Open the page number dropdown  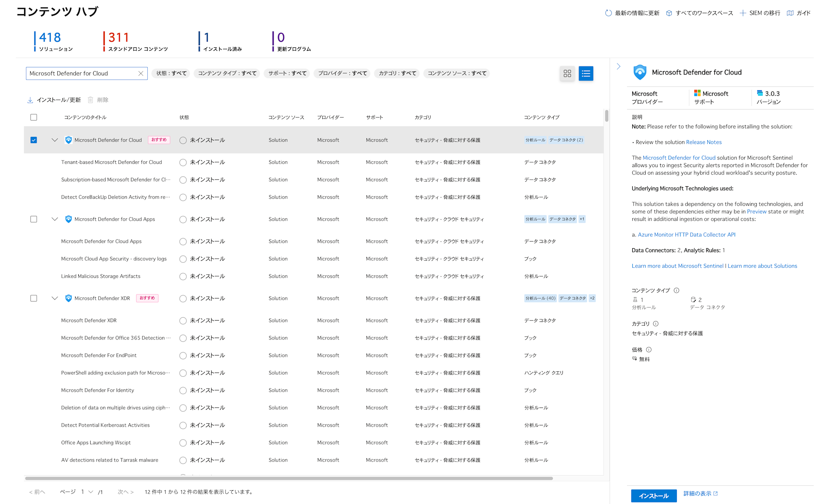click(87, 492)
